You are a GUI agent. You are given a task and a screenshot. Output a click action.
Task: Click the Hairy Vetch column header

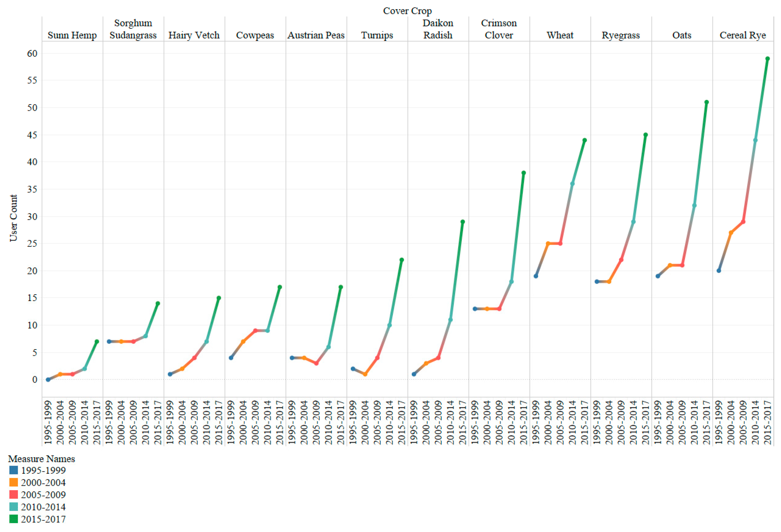[194, 35]
